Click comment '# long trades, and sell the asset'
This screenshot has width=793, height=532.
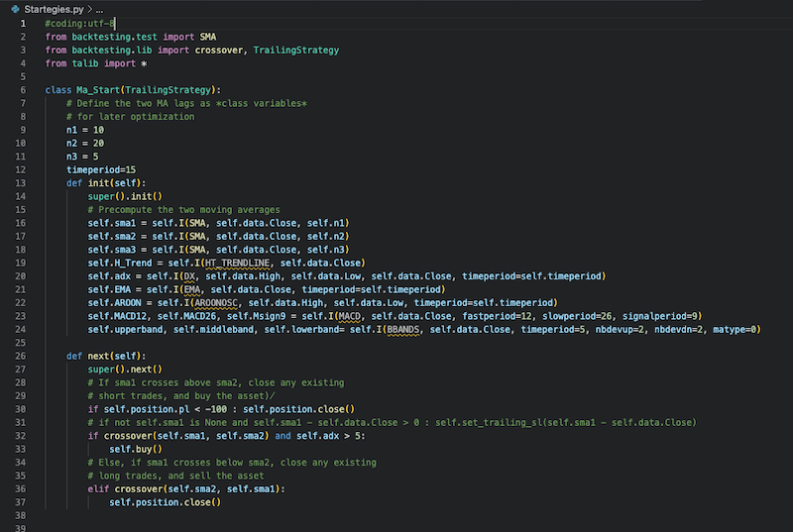coord(175,476)
